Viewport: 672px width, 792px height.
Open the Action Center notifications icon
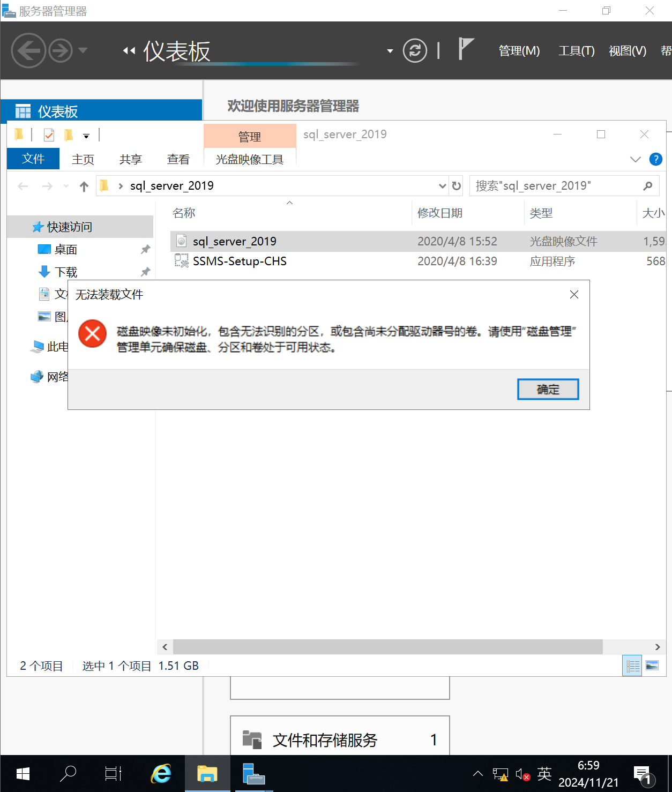644,775
